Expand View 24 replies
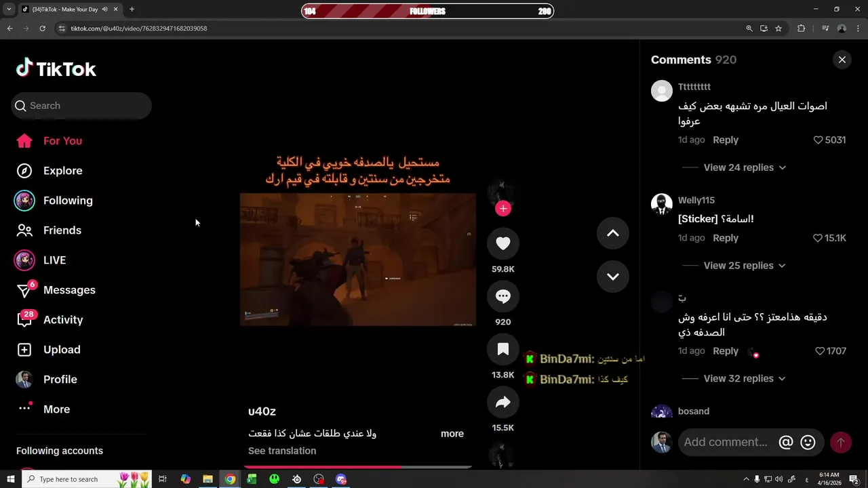The height and width of the screenshot is (488, 868). (x=745, y=167)
